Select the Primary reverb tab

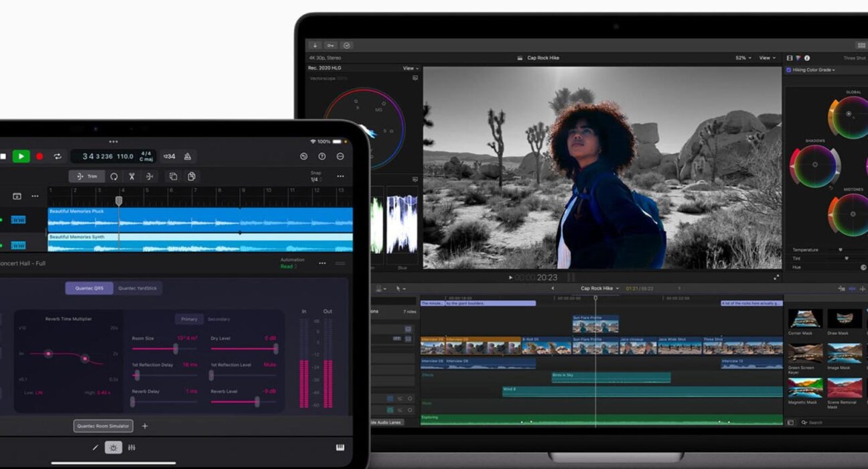189,319
